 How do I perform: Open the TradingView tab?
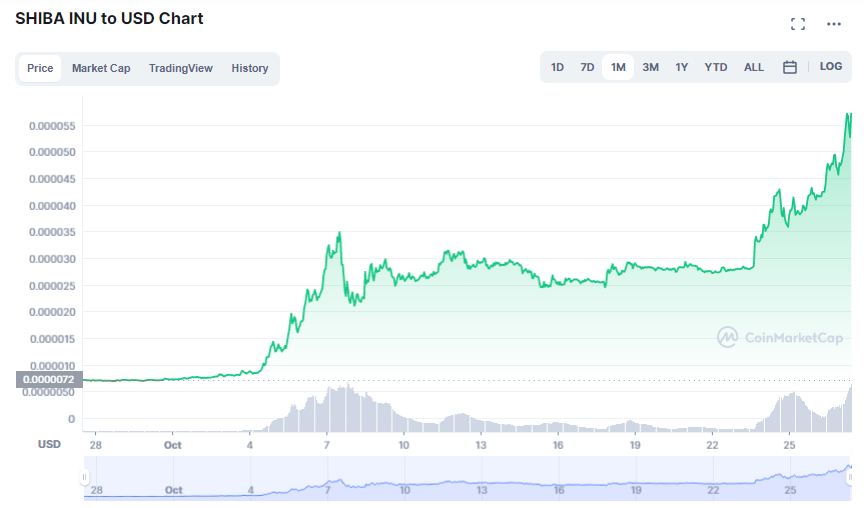pos(181,68)
